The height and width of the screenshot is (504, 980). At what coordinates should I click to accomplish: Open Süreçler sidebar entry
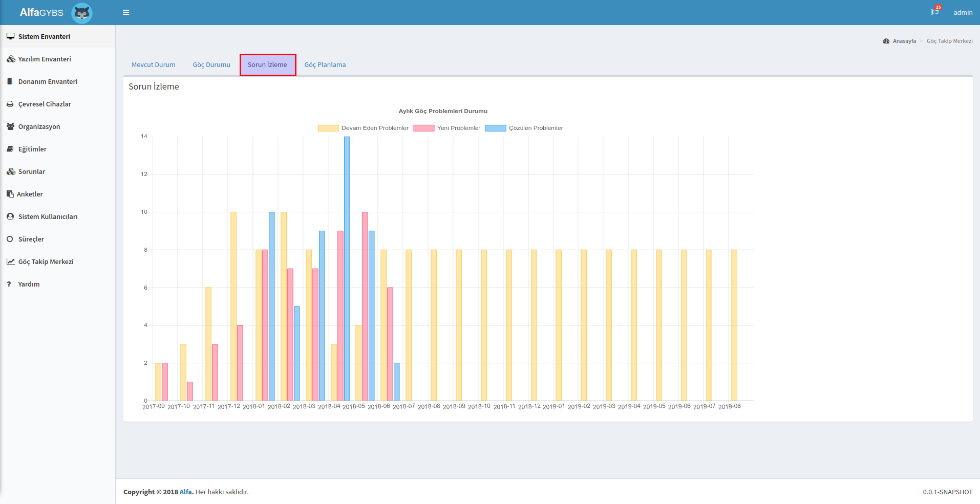click(57, 239)
